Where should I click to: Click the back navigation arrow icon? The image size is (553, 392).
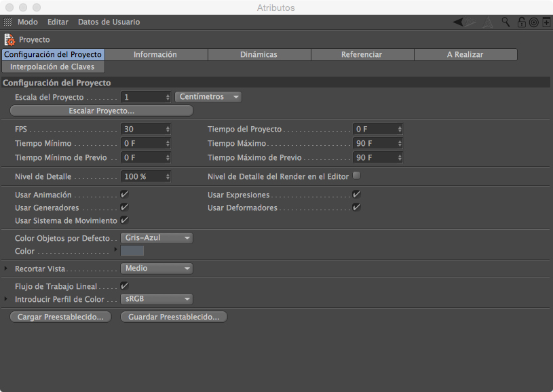(459, 22)
